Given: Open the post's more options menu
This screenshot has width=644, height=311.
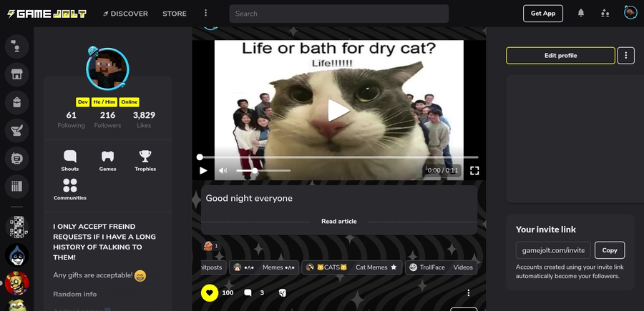Looking at the screenshot, I should [468, 292].
